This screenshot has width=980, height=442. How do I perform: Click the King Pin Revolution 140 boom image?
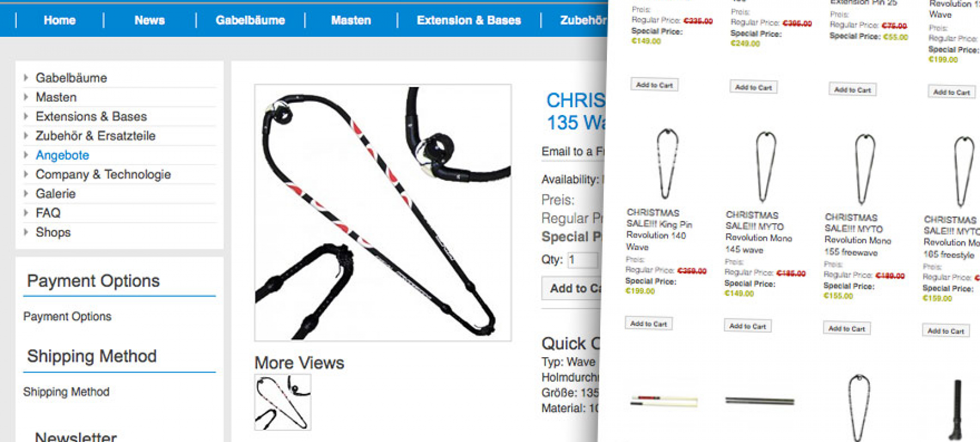(667, 164)
